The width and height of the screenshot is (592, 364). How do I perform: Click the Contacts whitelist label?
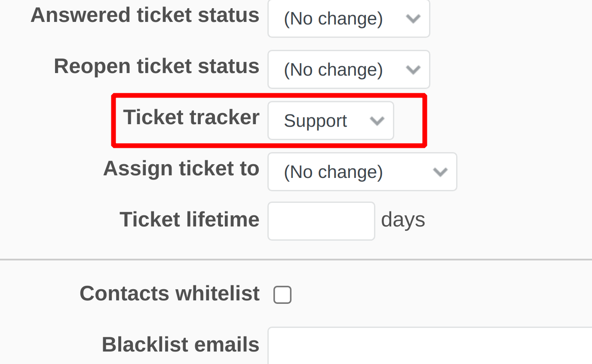point(169,293)
